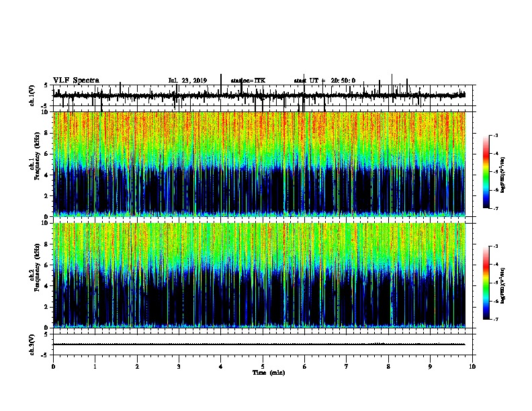Click time axis tick label "5"
This screenshot has height=411, width=532.
click(263, 367)
